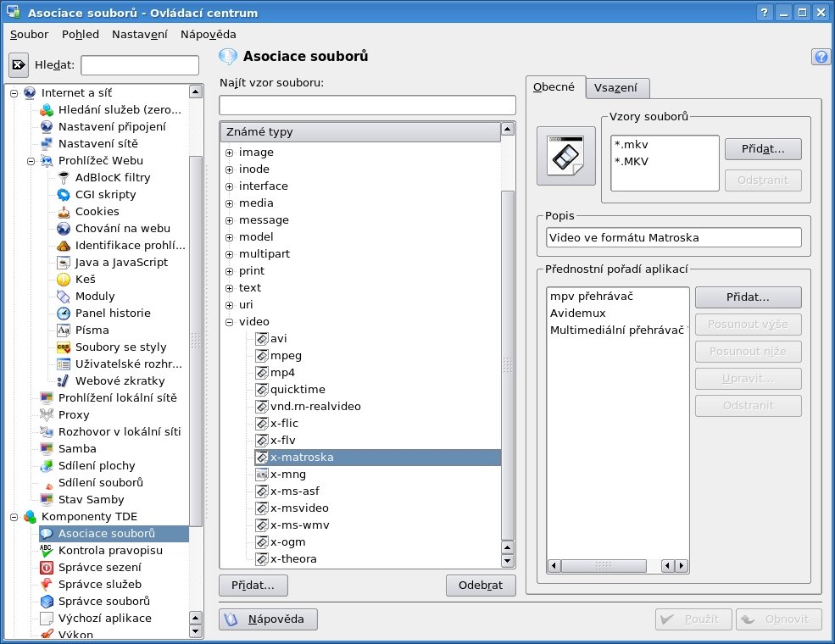This screenshot has width=835, height=644.
Task: Click the Písma font icon
Action: click(x=64, y=330)
